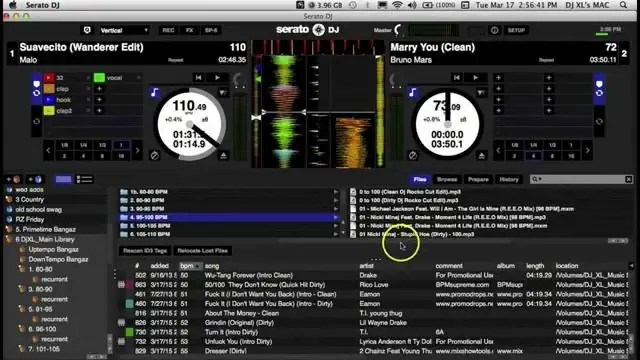Open tempo range dropdown on deck 1
Screen dimensions: 640x360
point(222,93)
